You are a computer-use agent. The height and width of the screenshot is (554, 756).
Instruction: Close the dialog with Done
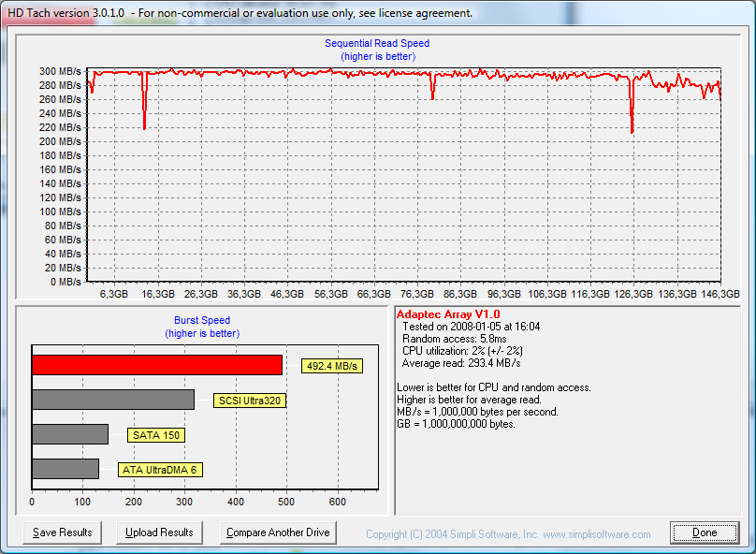(x=705, y=532)
